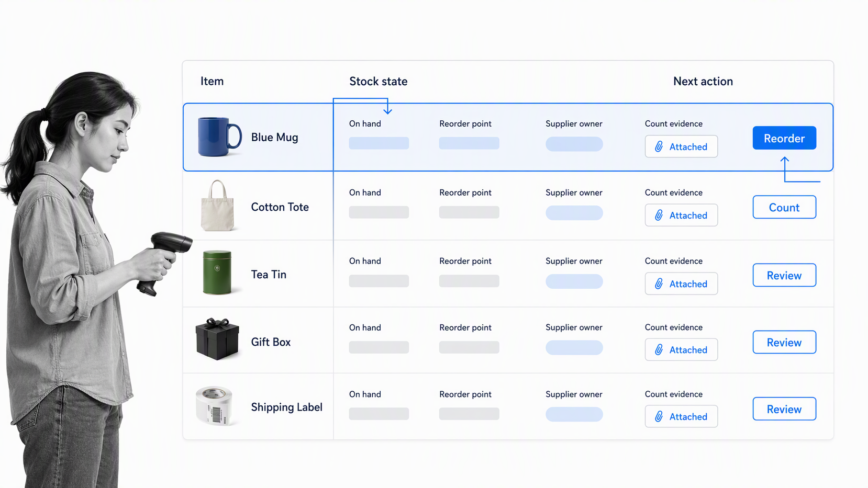Open Review for the Gift Box row

(x=784, y=342)
